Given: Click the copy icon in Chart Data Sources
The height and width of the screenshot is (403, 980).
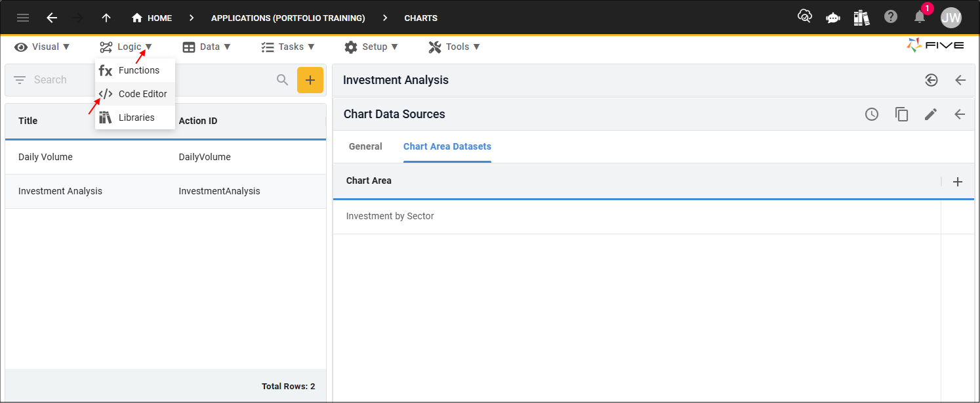Looking at the screenshot, I should coord(902,114).
